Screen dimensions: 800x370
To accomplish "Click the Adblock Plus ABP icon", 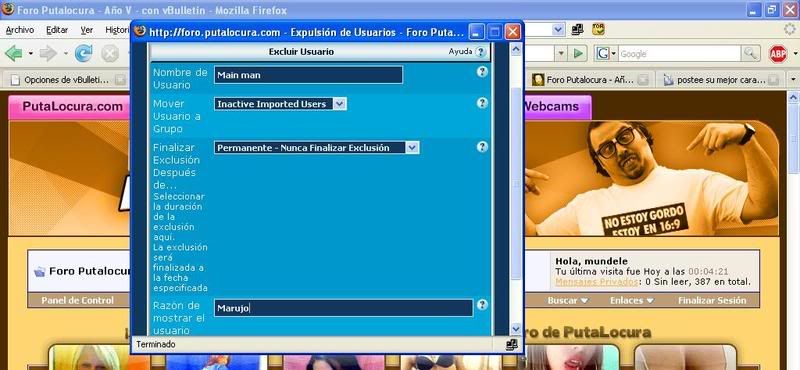I will click(778, 54).
